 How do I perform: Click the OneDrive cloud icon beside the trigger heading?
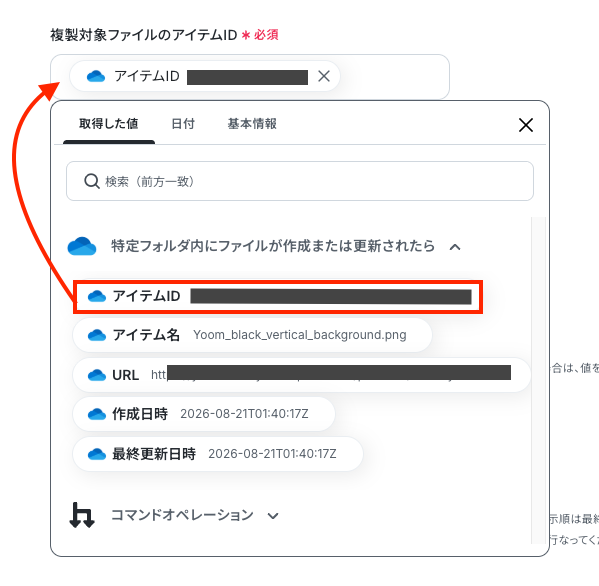coord(82,246)
